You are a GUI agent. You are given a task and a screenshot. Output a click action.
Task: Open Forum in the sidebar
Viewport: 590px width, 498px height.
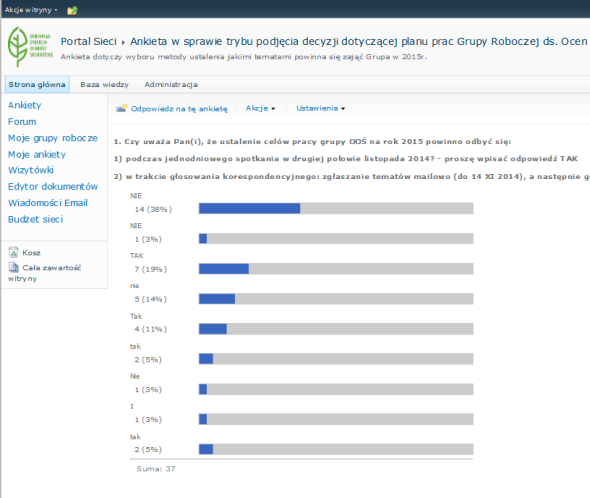[x=22, y=122]
